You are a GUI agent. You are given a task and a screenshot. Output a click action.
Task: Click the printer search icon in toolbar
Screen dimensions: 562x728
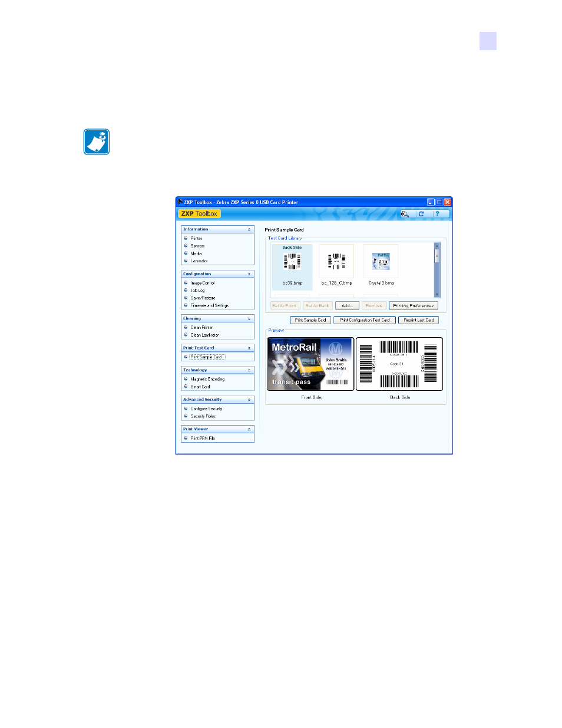point(405,214)
